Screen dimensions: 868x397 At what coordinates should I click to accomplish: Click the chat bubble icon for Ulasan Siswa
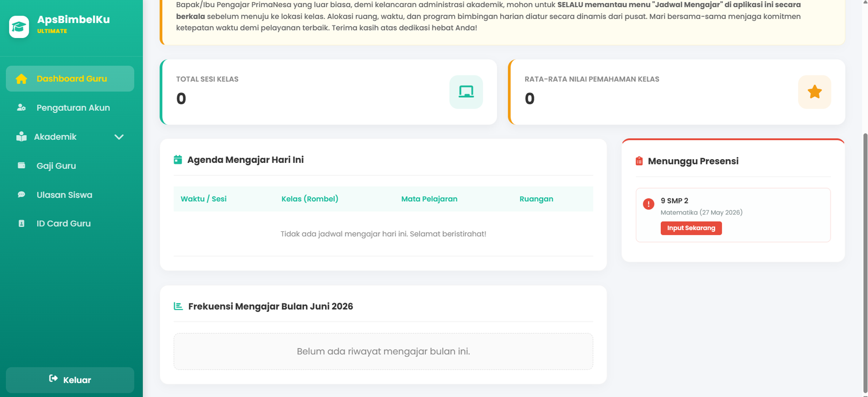(21, 194)
